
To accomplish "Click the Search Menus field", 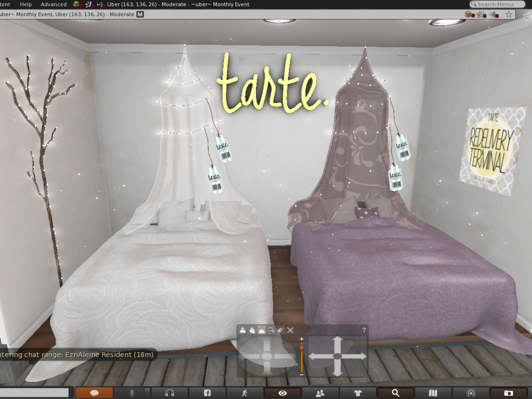I will tap(499, 4).
